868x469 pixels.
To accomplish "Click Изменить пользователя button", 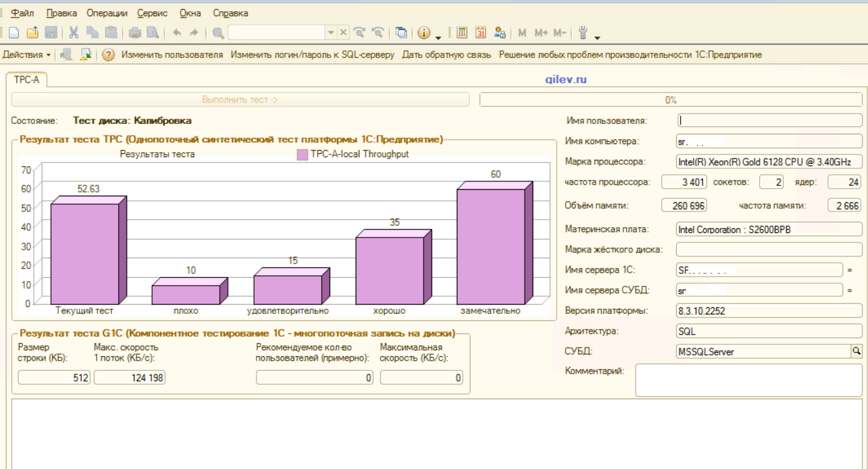I will pos(172,55).
